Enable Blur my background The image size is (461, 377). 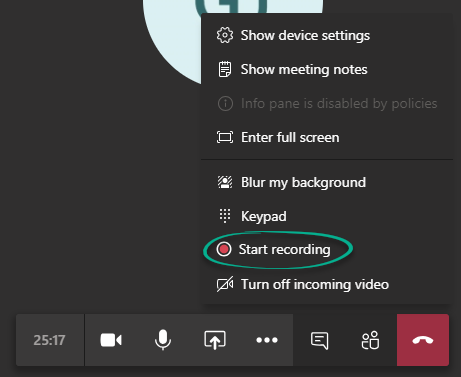tap(327, 182)
